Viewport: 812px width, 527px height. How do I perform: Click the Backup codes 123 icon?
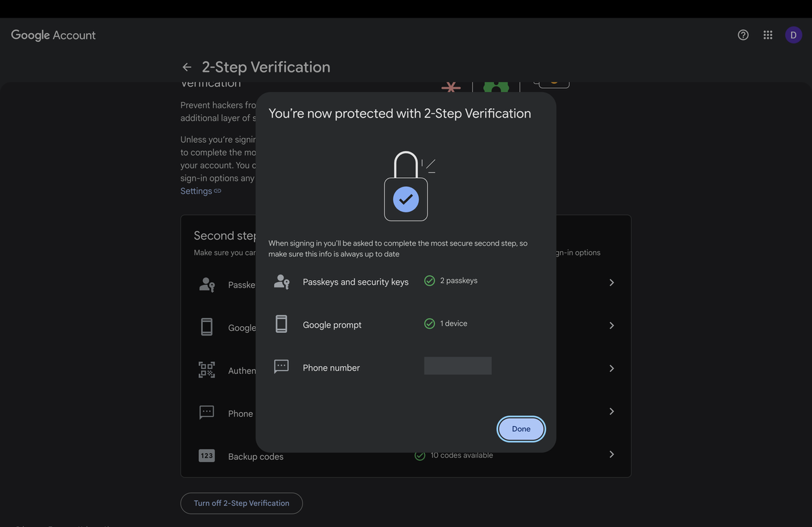(206, 456)
